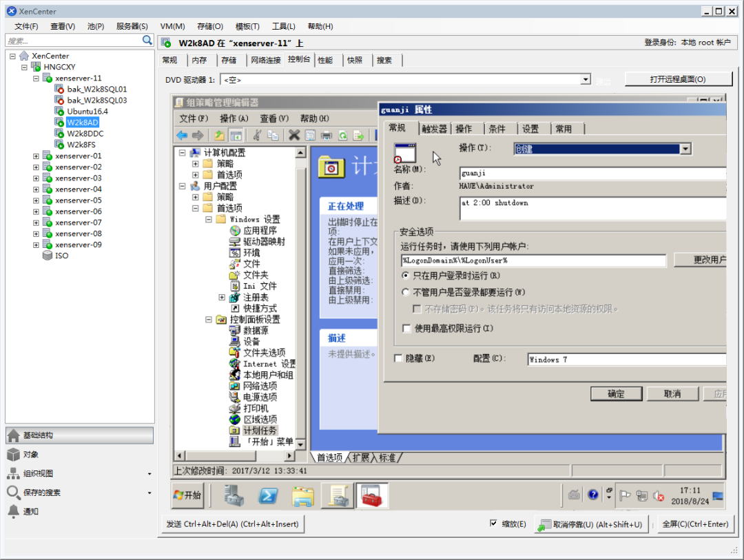Select the bak_W2k8SQL01 VM icon
This screenshot has width=744, height=560.
[x=59, y=89]
